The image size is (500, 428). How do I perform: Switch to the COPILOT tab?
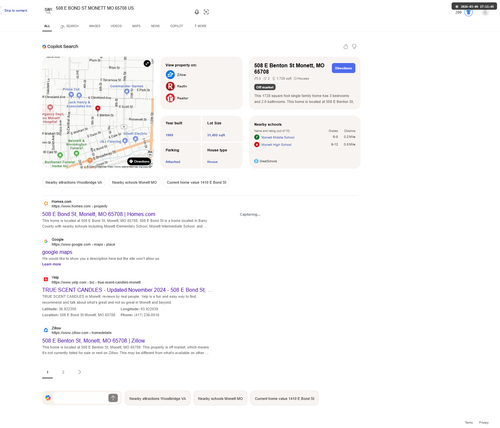(x=177, y=26)
